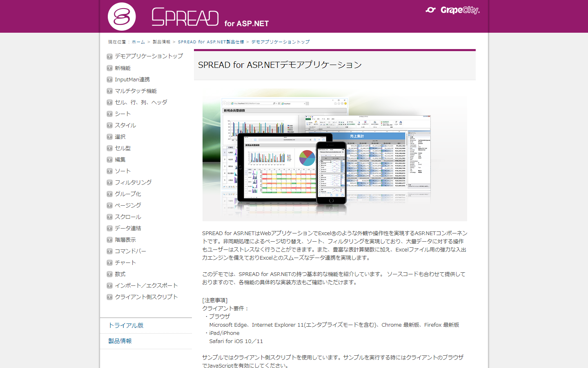Click arrow icon beside 新機能
Image resolution: width=588 pixels, height=368 pixels.
[109, 68]
